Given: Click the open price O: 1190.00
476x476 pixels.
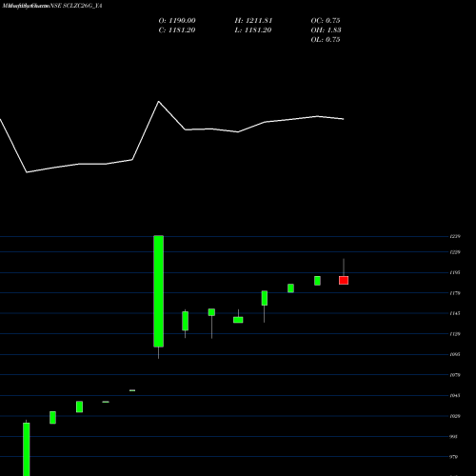Looking at the screenshot, I should click(177, 21).
